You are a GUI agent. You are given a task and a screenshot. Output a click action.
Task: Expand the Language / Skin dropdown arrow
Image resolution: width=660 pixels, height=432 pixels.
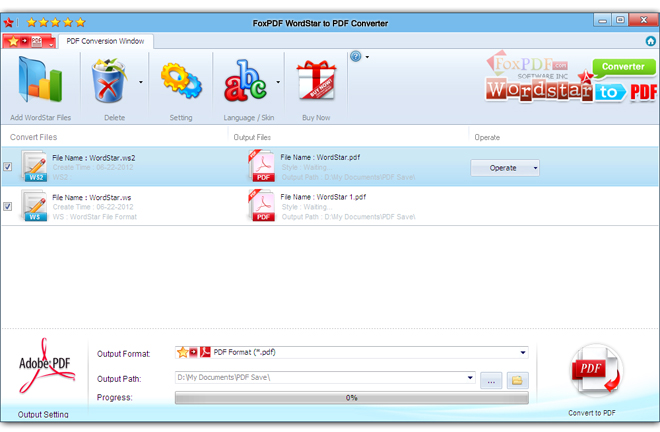click(278, 82)
